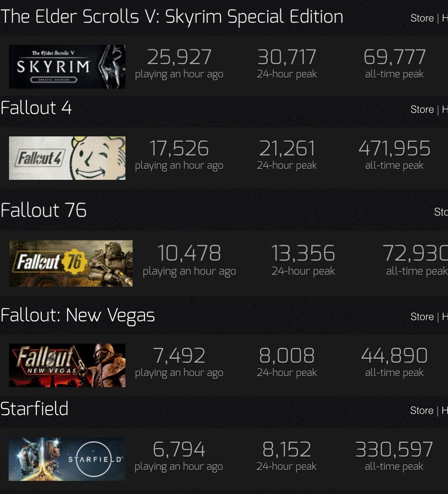
Task: Open the Skyrim Special Edition banner image
Action: click(x=67, y=67)
